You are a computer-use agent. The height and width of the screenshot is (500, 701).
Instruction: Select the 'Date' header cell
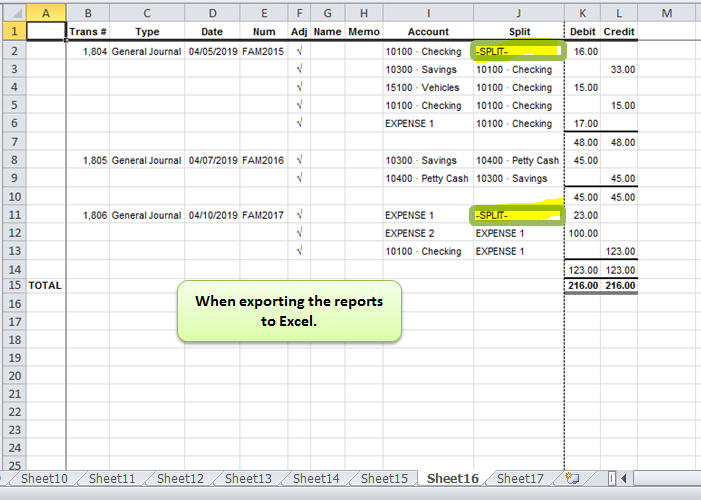[212, 31]
